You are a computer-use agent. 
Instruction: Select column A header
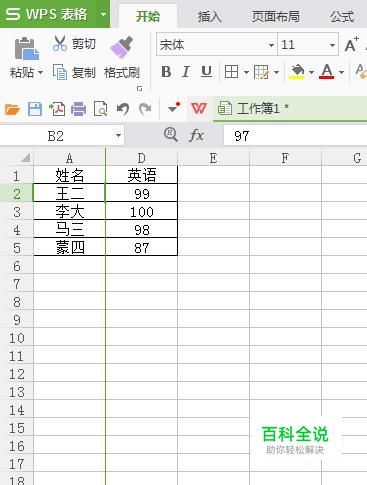69,158
